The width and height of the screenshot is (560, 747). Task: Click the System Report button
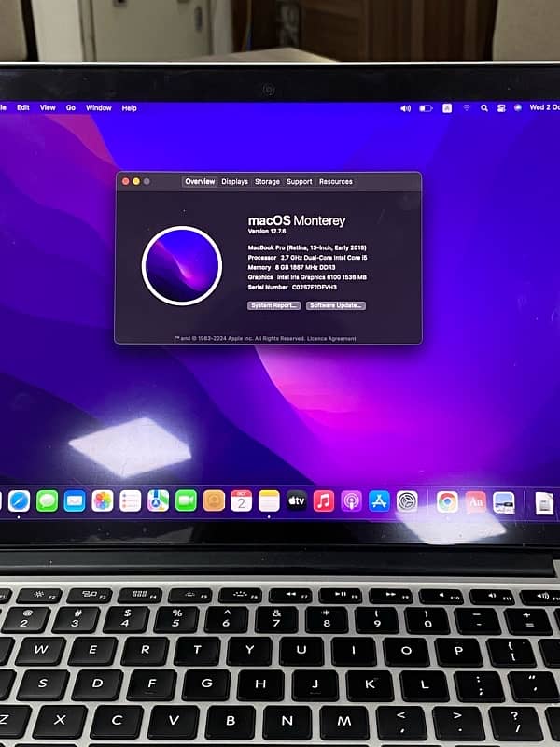[273, 305]
